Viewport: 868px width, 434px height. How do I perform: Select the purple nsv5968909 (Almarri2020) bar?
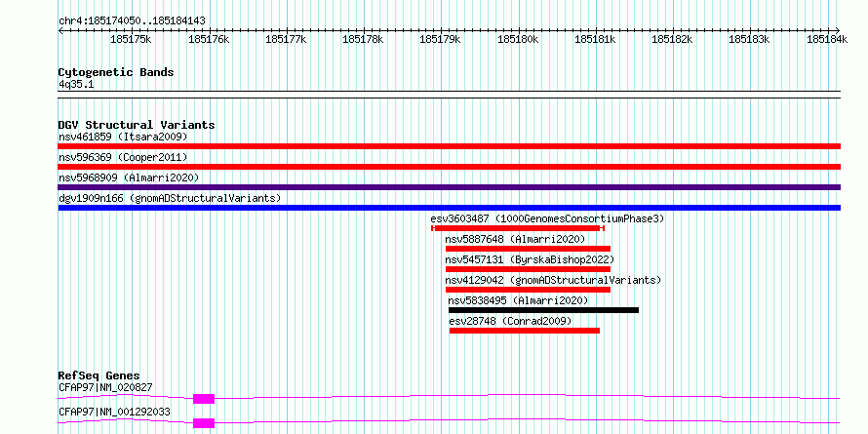point(449,187)
